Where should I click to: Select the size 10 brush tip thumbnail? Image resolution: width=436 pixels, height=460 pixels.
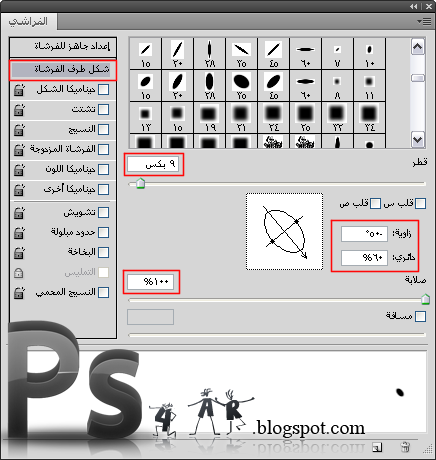click(369, 53)
